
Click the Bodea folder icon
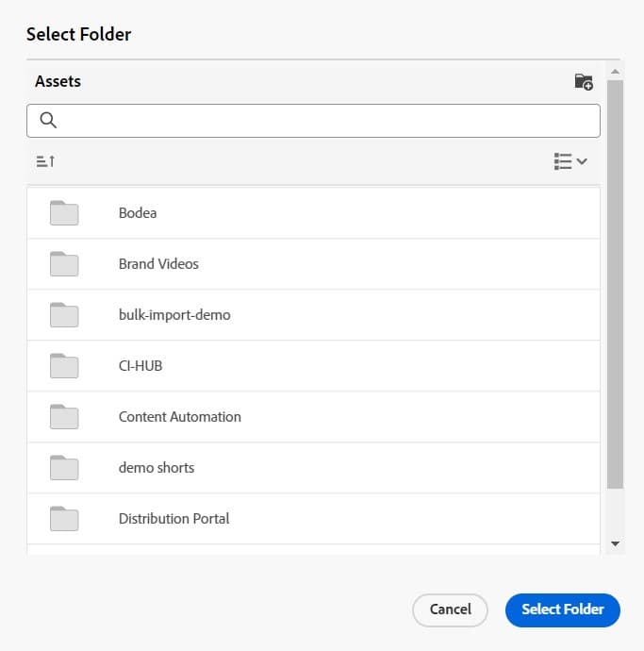tap(64, 213)
